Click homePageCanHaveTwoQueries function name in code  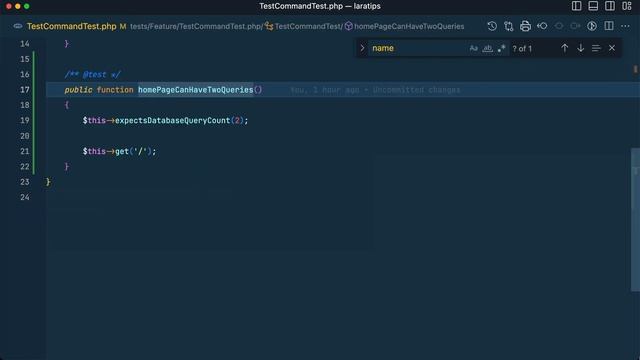196,90
